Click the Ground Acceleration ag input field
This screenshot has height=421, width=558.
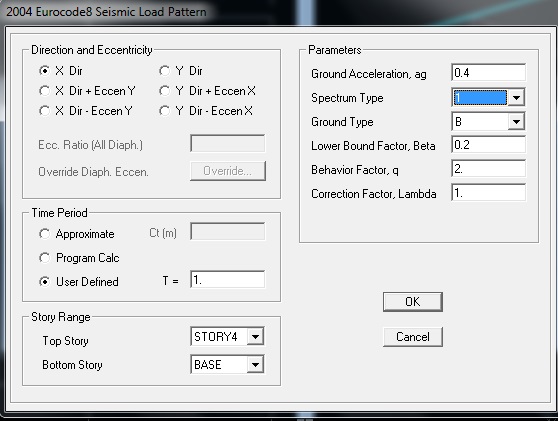click(488, 73)
